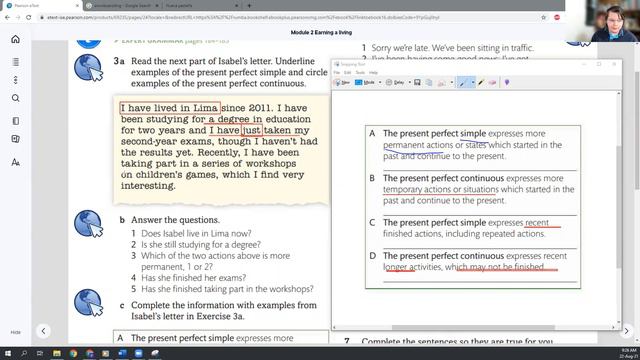This screenshot has width=640, height=360.
Task: Open the page navigation arrows icon in sidebar
Action: pyautogui.click(x=16, y=80)
